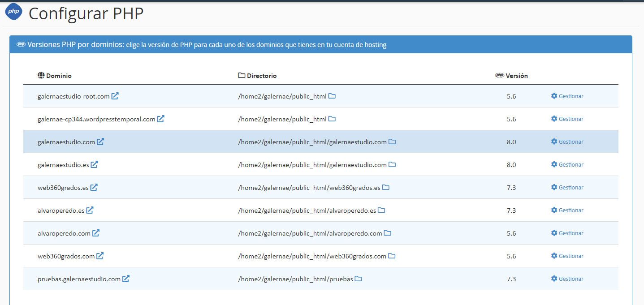Select domain name galernaestudio.com

pyautogui.click(x=66, y=142)
